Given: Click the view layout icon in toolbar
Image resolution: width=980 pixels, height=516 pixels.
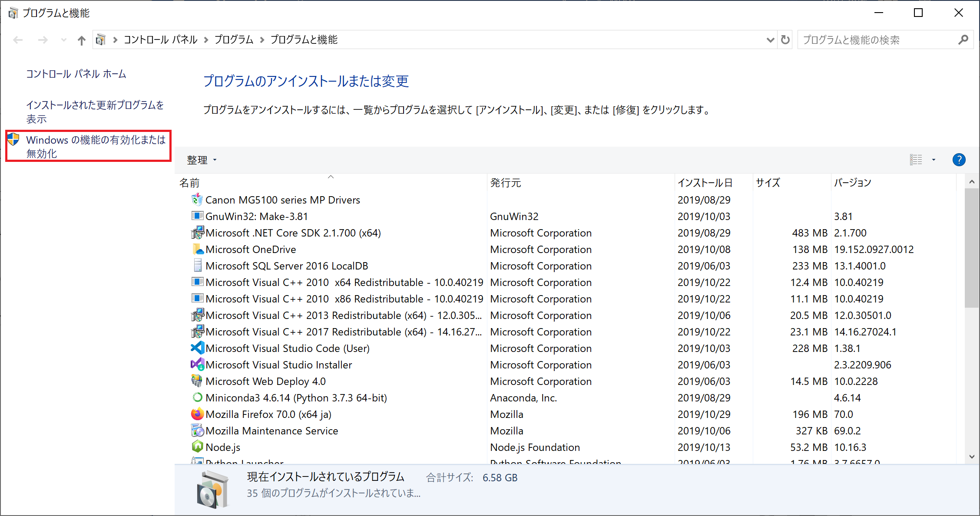Looking at the screenshot, I should coord(916,160).
